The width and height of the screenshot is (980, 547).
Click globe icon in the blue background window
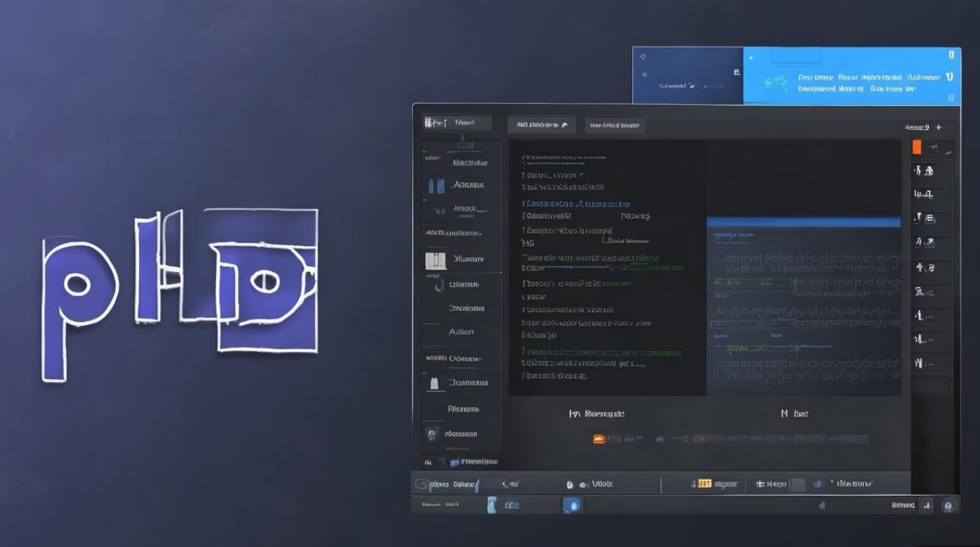point(775,82)
